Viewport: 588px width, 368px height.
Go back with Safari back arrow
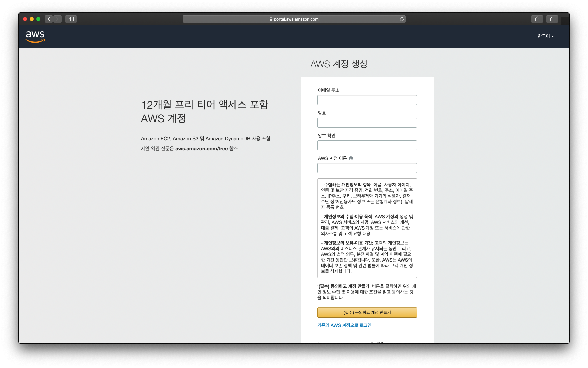(49, 19)
